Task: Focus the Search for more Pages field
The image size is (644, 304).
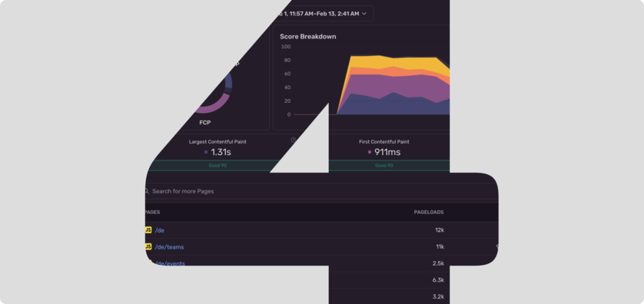Action: [x=320, y=191]
